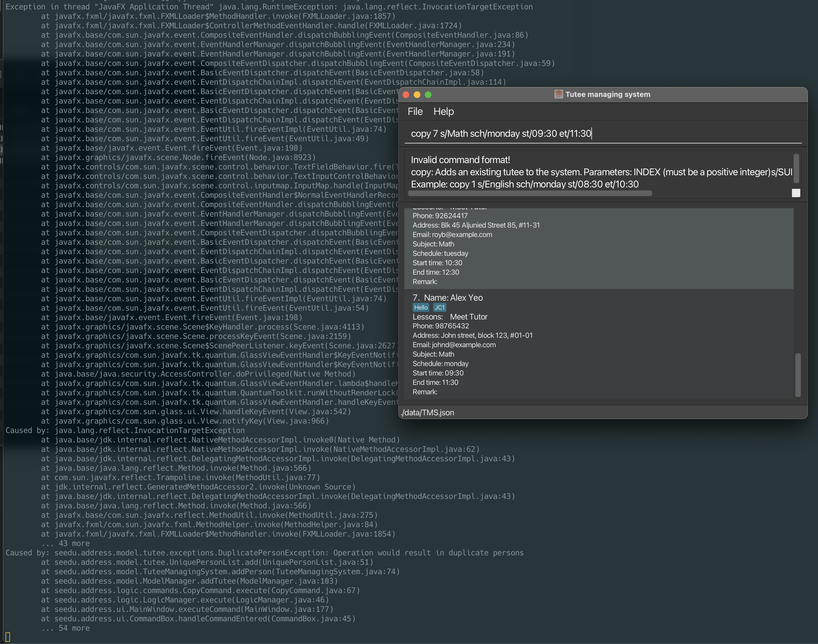Click the white corner square in result box
The image size is (818, 644).
pos(796,193)
